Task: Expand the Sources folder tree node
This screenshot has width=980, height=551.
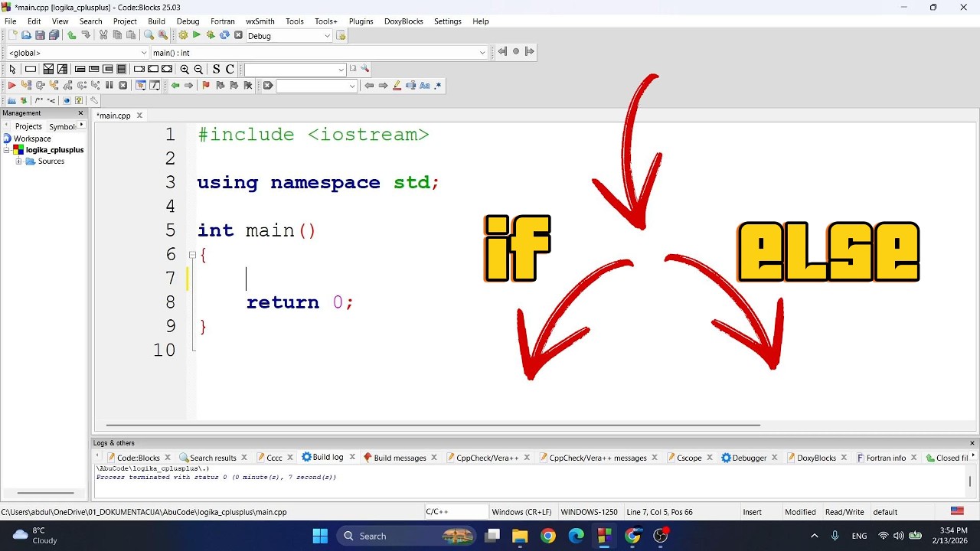Action: [x=18, y=161]
